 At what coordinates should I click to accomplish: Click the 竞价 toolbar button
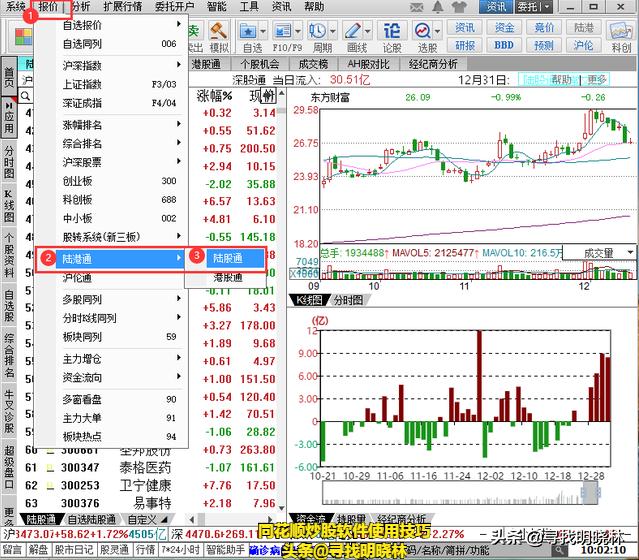tap(544, 28)
